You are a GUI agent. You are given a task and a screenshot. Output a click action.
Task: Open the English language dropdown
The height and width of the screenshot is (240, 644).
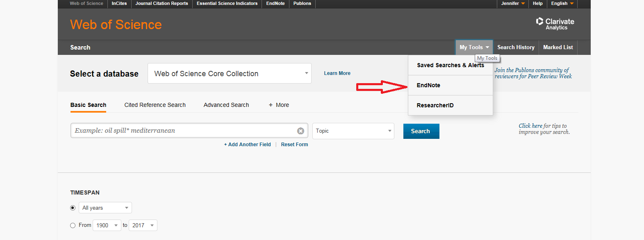coord(562,3)
